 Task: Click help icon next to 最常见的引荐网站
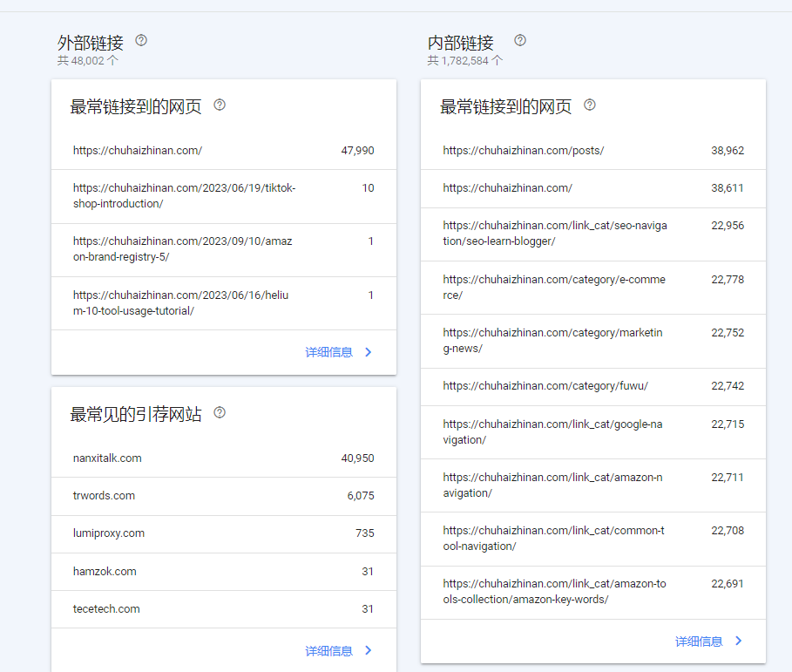[220, 413]
